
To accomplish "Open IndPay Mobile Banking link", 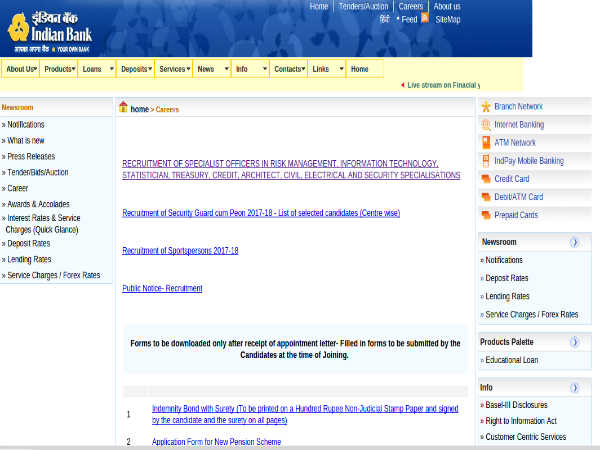I will pyautogui.click(x=529, y=161).
